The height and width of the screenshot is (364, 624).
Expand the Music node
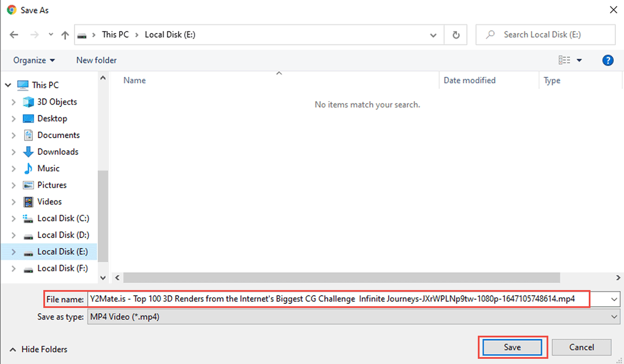point(13,169)
